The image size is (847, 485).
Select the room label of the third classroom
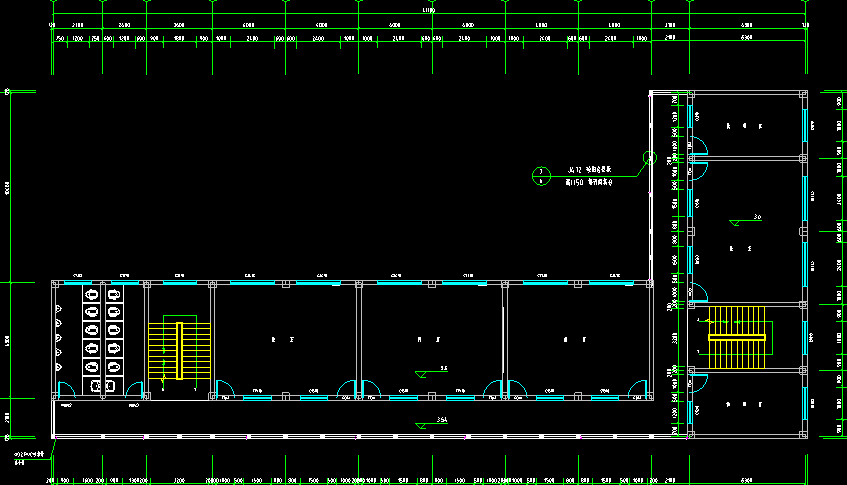point(575,340)
